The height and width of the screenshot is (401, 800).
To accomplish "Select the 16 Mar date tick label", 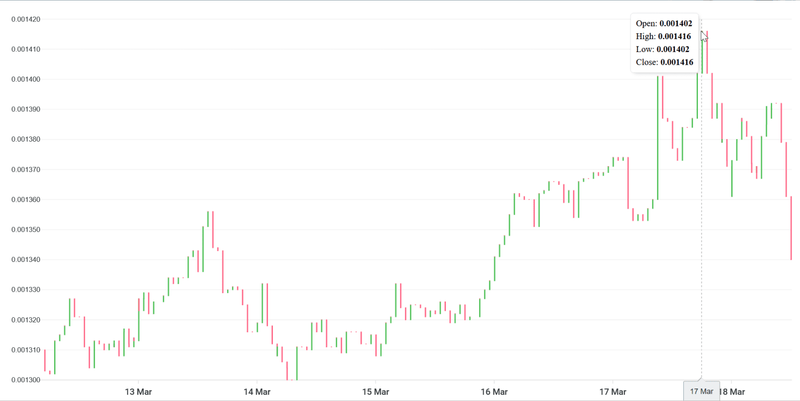I will [x=494, y=391].
